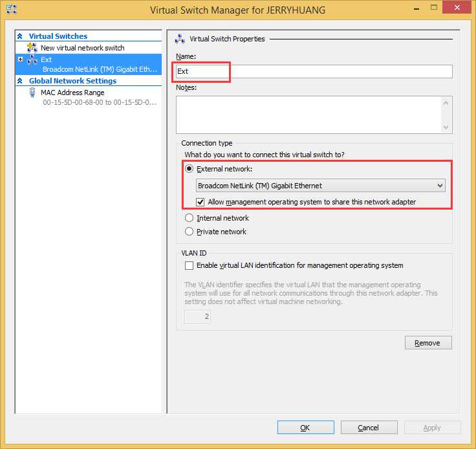
Task: Toggle Allow management operating system sharing checkbox
Action: point(200,202)
